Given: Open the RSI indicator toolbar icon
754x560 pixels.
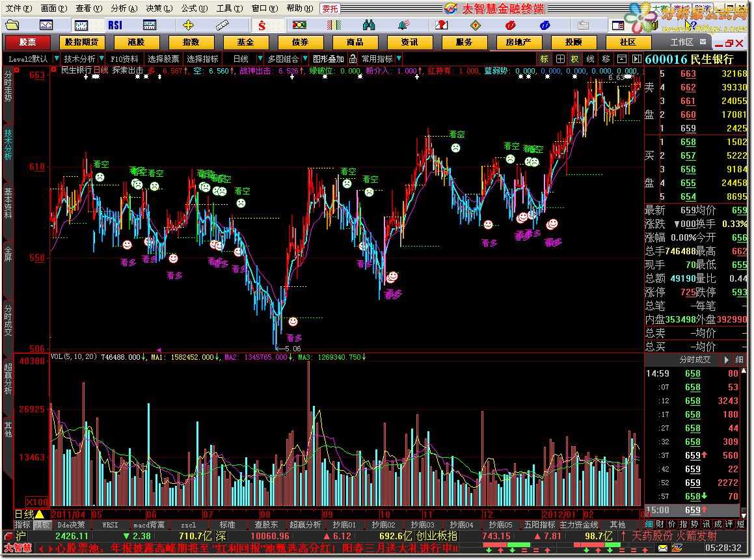Looking at the screenshot, I should click(115, 25).
